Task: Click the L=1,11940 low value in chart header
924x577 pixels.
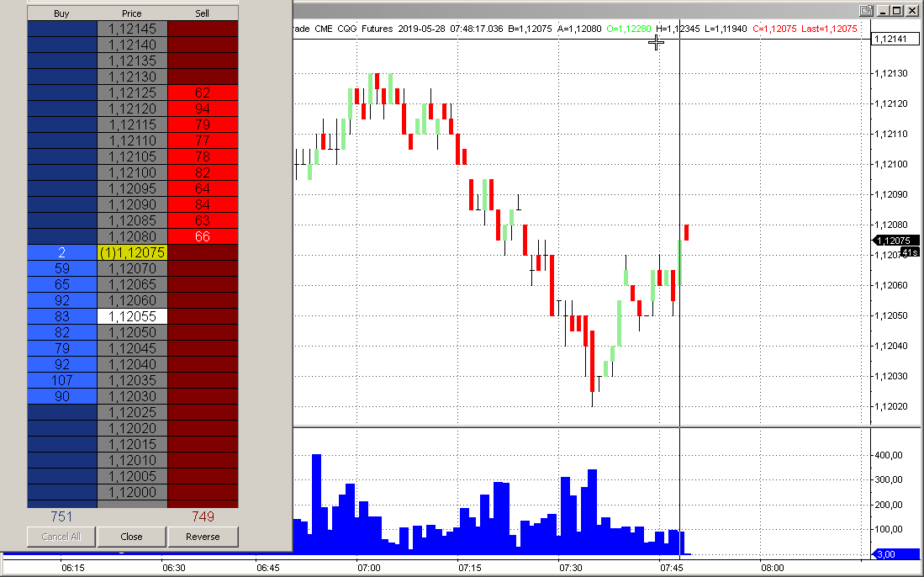Action: (x=726, y=29)
